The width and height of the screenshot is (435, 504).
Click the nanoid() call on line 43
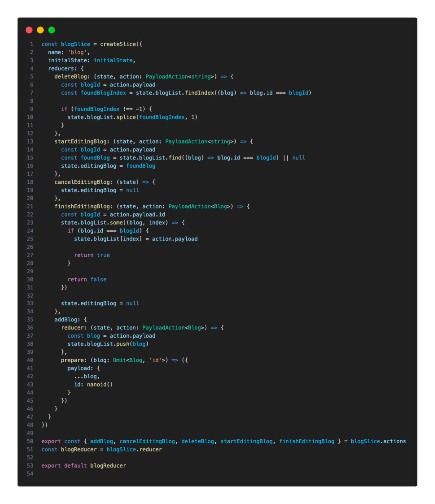99,384
